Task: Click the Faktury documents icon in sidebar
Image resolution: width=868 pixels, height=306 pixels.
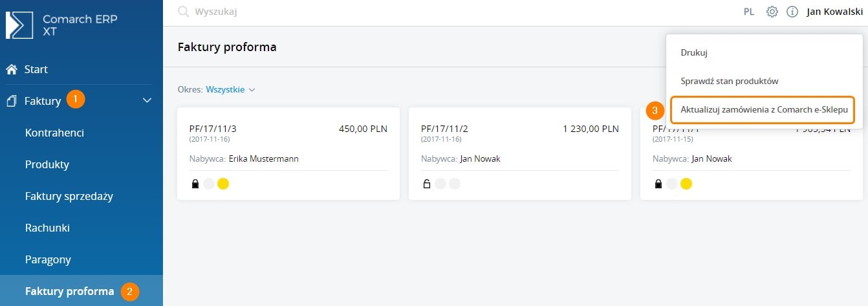Action: [x=11, y=101]
